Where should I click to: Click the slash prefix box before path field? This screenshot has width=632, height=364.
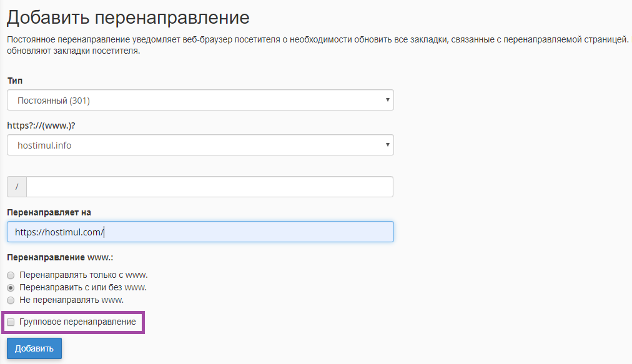tap(17, 187)
